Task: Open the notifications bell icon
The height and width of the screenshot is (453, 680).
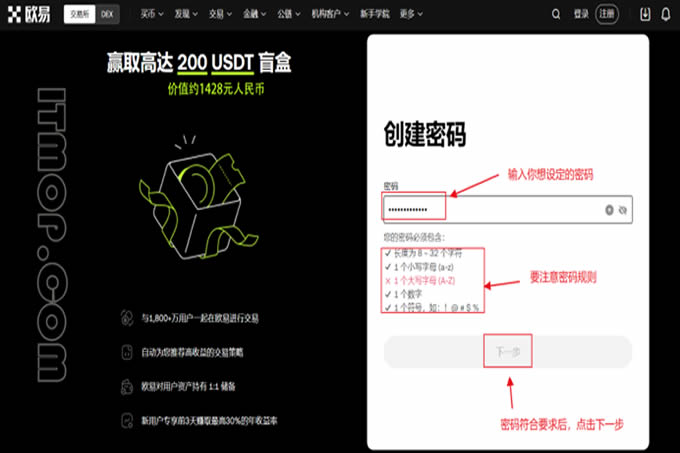Action: [663, 14]
